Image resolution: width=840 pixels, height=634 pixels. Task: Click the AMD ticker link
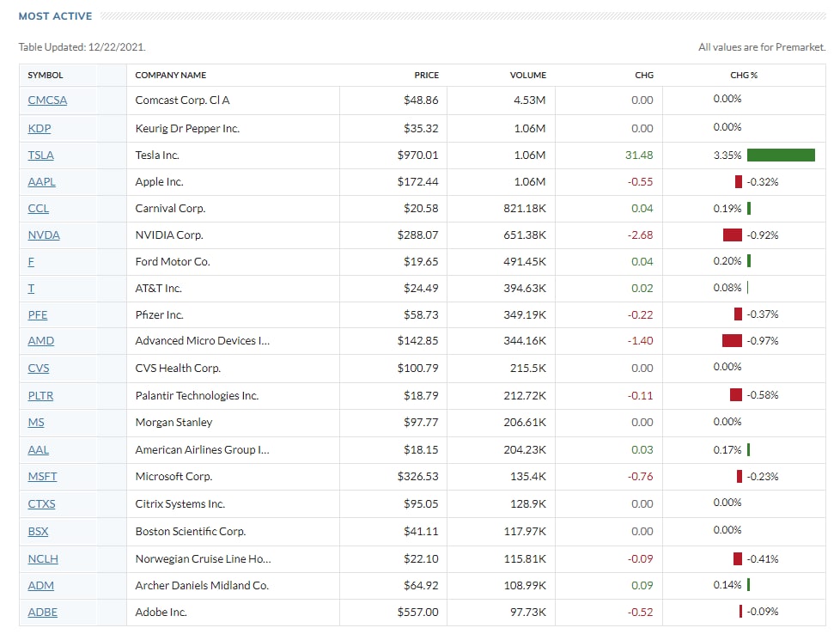click(x=40, y=341)
